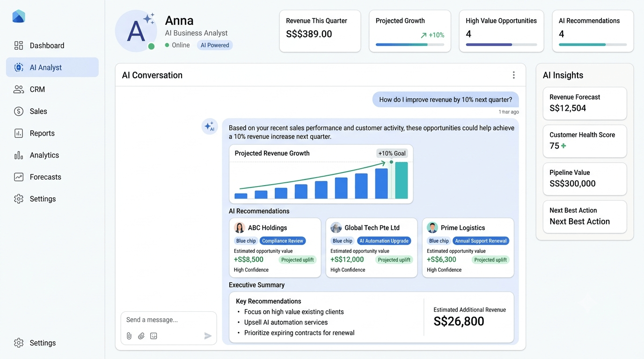This screenshot has height=359, width=644.
Task: Click the Projected Growth progress bar
Action: 410,45
